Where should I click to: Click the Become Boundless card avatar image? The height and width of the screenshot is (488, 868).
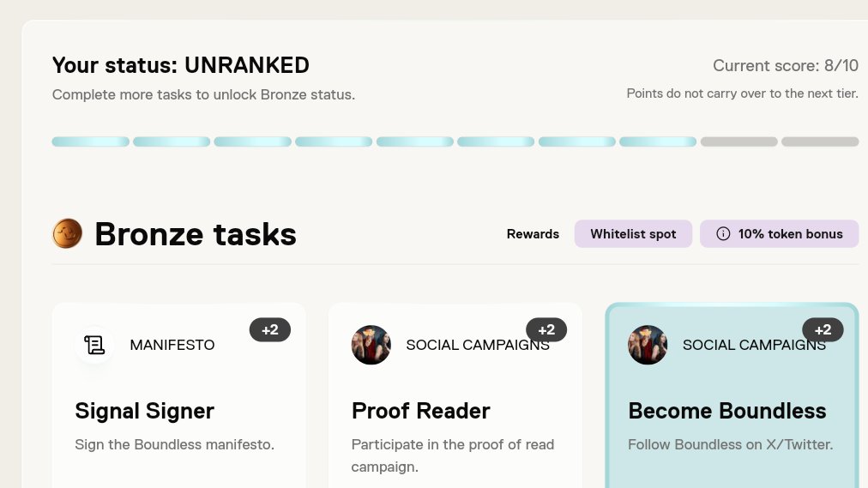tap(648, 345)
